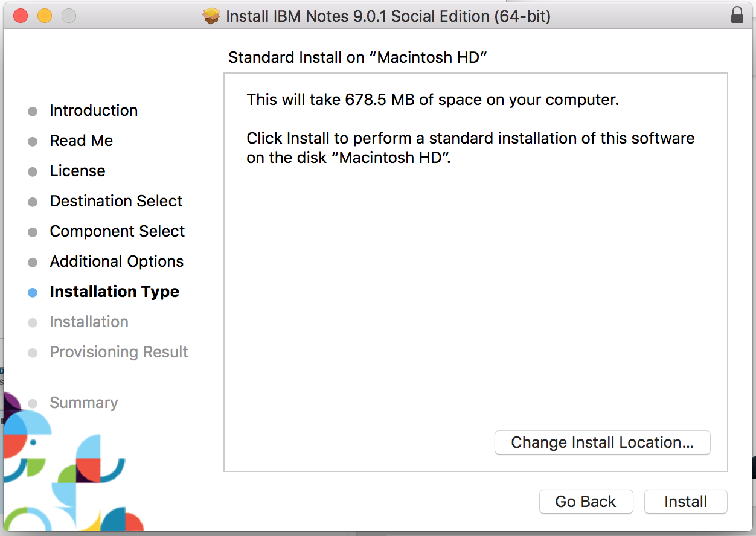Open Change Install Location… options

click(x=602, y=442)
